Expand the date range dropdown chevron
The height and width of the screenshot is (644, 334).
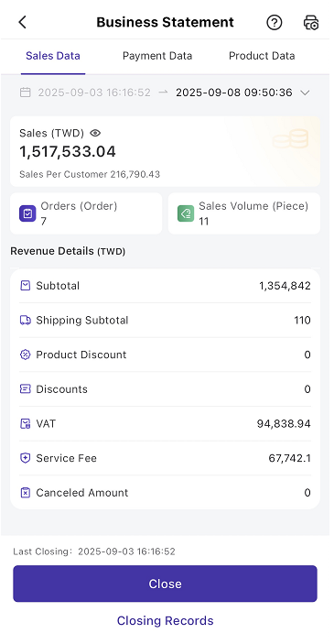click(x=305, y=93)
